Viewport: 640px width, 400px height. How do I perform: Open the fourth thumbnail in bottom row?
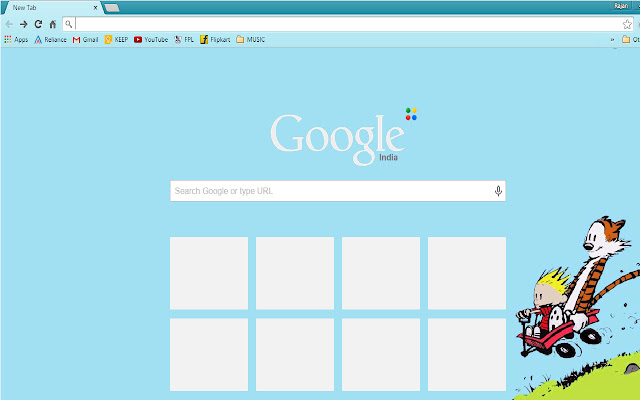click(x=467, y=355)
